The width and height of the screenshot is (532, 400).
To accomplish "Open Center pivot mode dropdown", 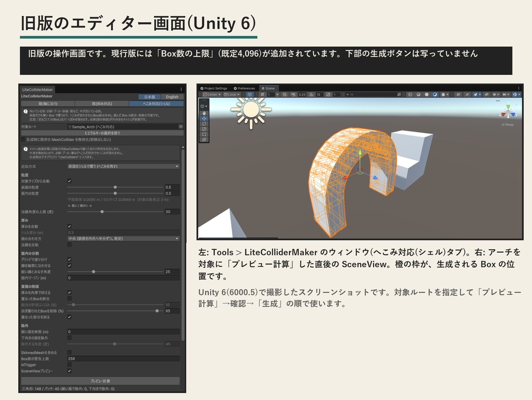I will click(212, 94).
